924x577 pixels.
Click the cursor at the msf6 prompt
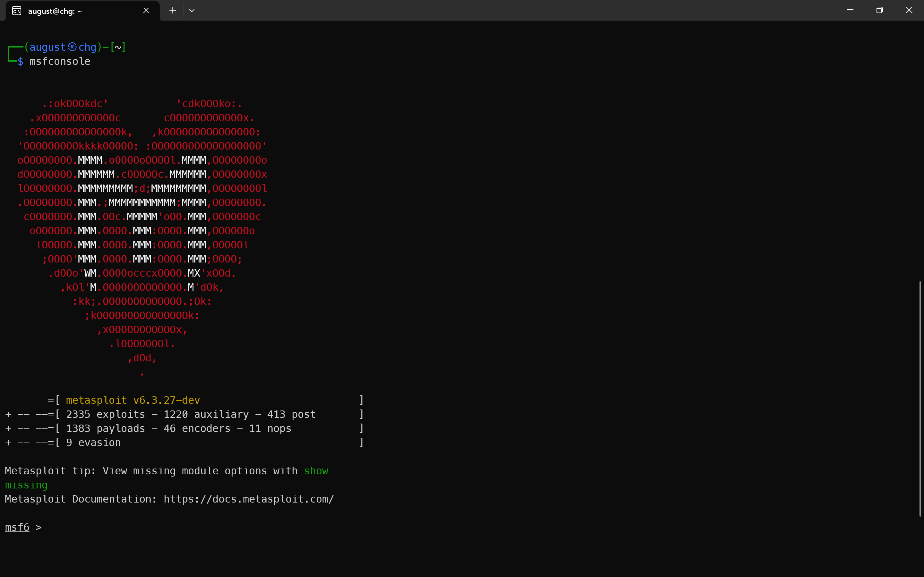[x=48, y=527]
